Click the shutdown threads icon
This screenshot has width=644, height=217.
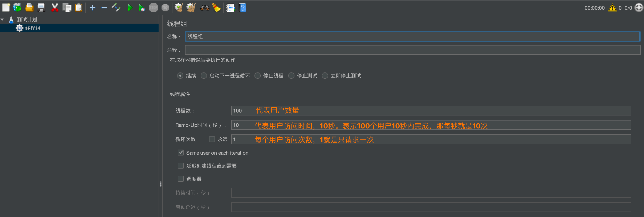(x=165, y=8)
